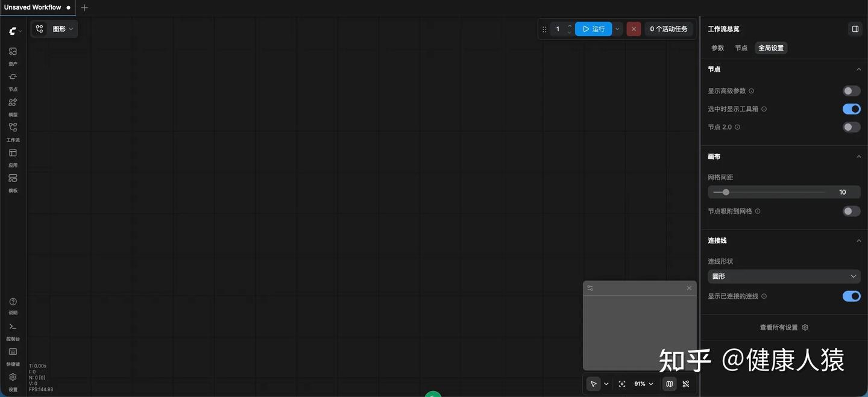This screenshot has width=868, height=397.
Task: Open the 快捷键 keyboard shortcuts panel
Action: [x=13, y=356]
